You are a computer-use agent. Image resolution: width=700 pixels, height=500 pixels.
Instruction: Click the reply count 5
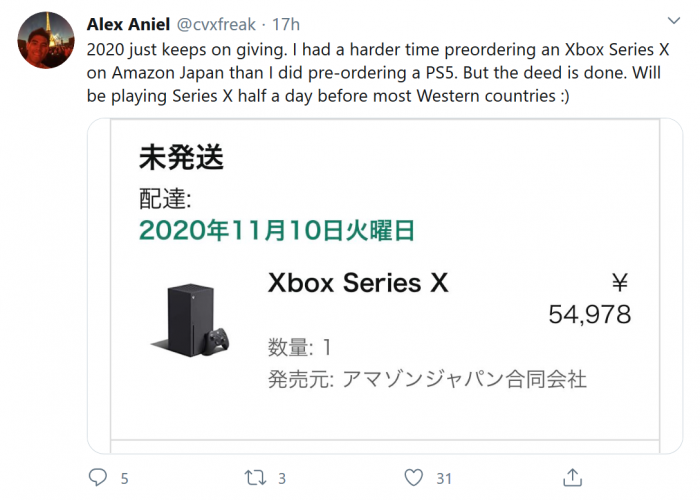pos(124,478)
